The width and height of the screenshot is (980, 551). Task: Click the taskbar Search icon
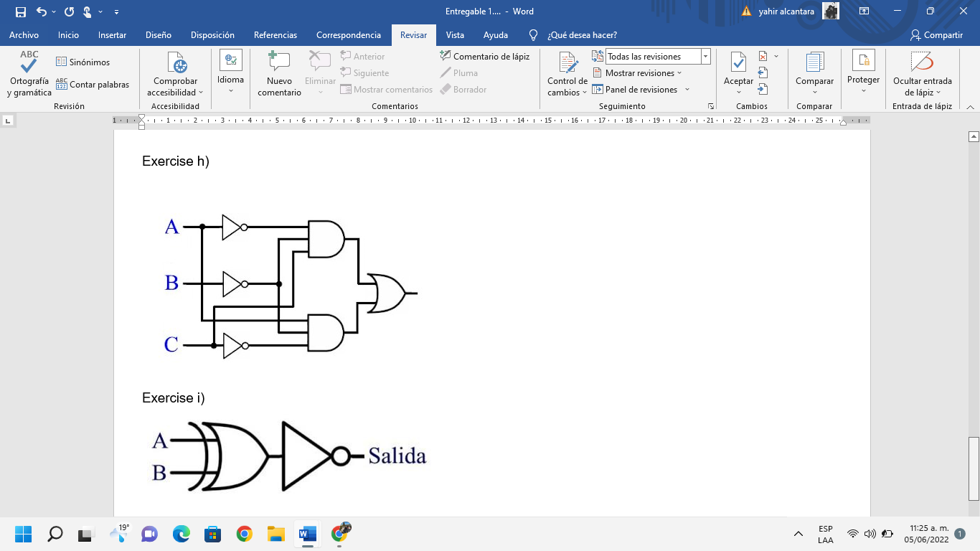(x=55, y=534)
